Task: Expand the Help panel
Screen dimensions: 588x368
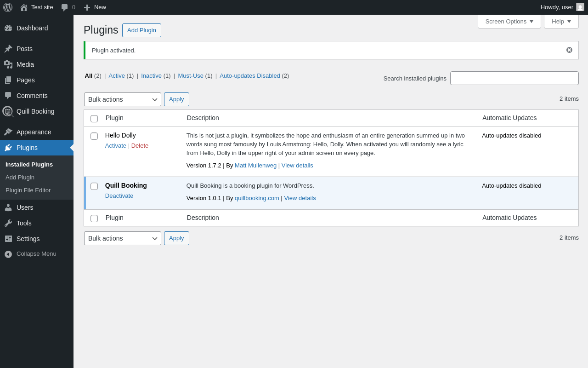Action: 561,21
